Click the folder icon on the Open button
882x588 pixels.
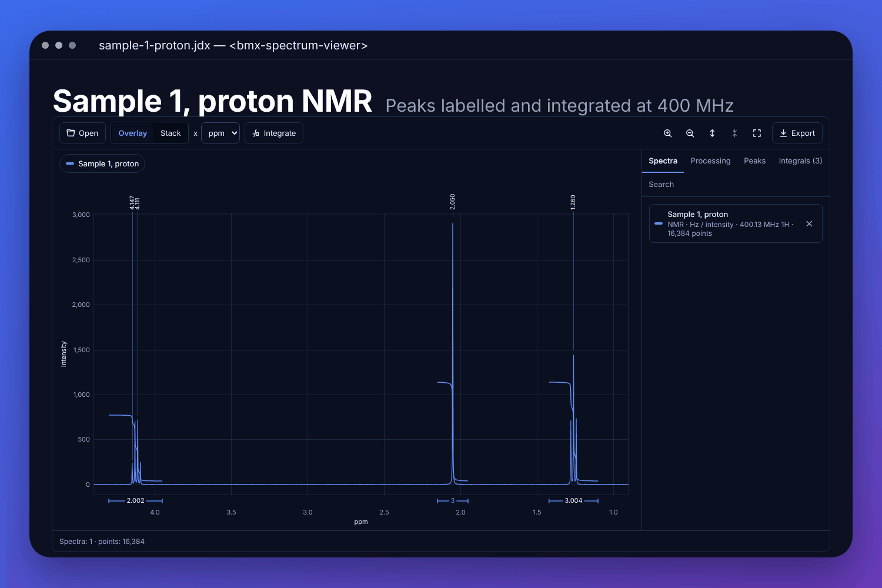[x=71, y=133]
